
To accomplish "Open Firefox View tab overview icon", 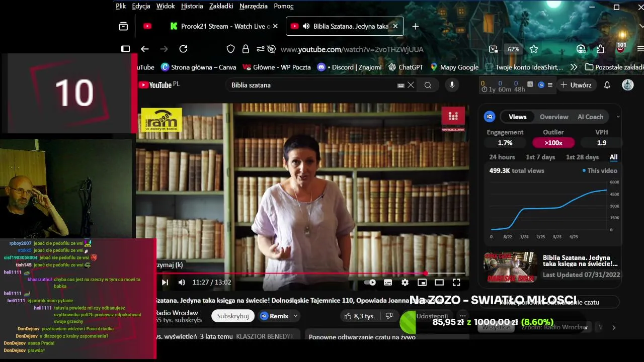I will click(123, 26).
